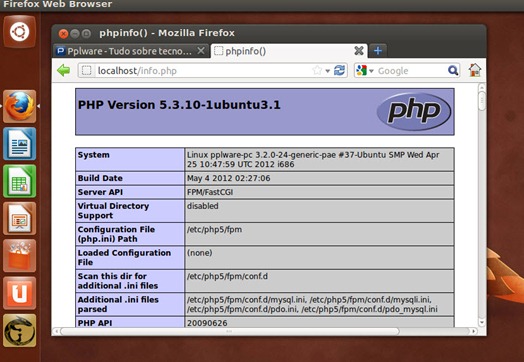This screenshot has width=524, height=362.
Task: Click the Pplware tab favicon
Action: [60, 51]
